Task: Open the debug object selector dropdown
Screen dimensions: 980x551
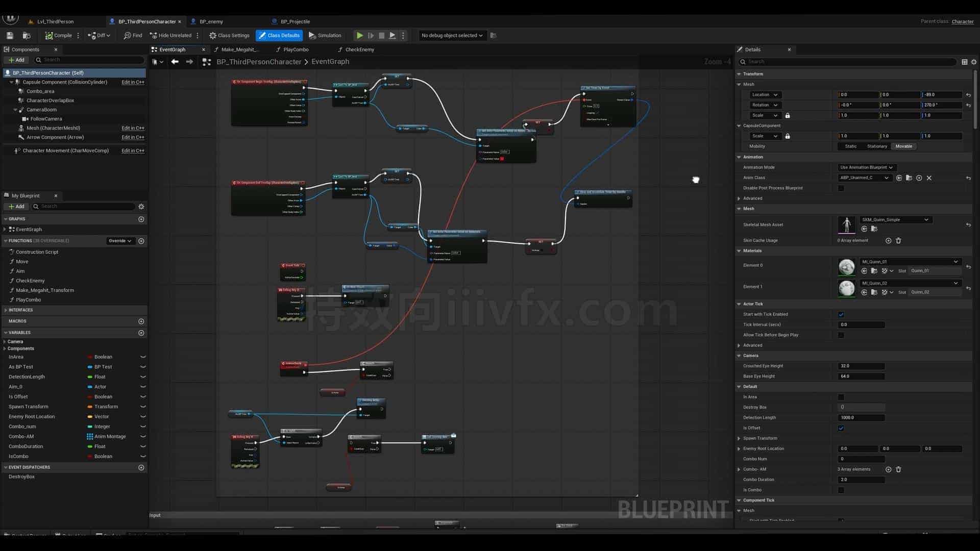Action: pyautogui.click(x=452, y=35)
